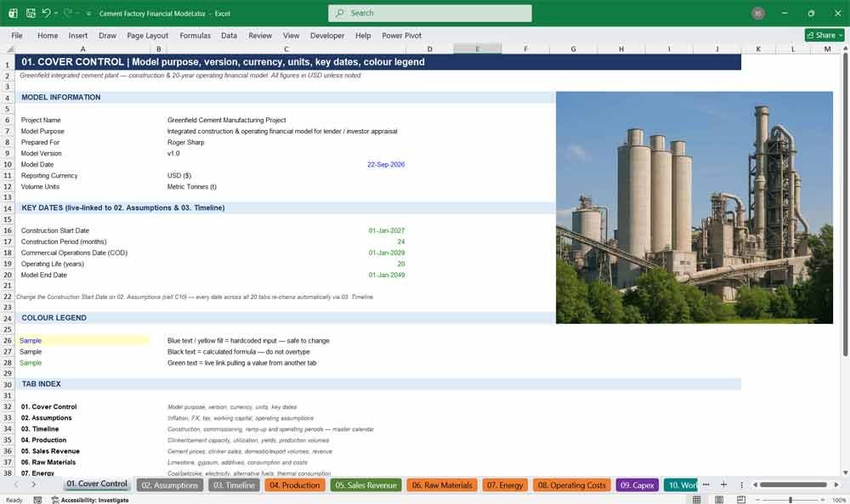Open the Undo history dropdown arrow
Viewport: 850px width, 504px height.
pos(56,13)
